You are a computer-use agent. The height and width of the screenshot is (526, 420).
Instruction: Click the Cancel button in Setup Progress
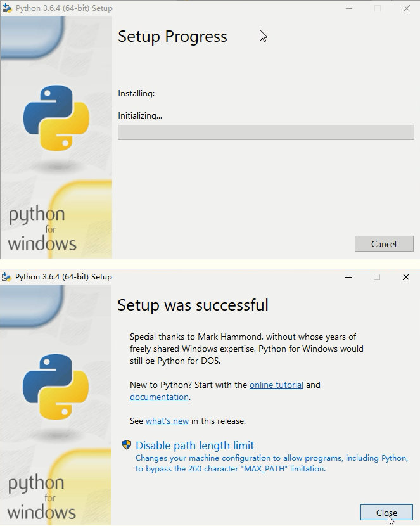[x=384, y=244]
